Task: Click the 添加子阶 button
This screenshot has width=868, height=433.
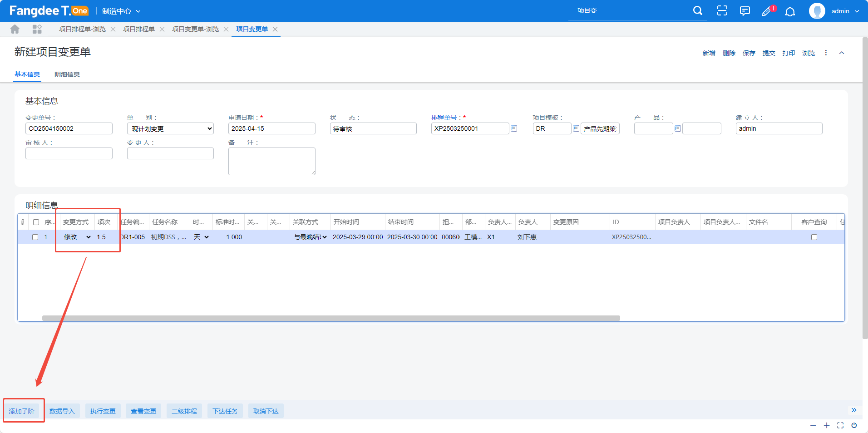Action: tap(22, 411)
